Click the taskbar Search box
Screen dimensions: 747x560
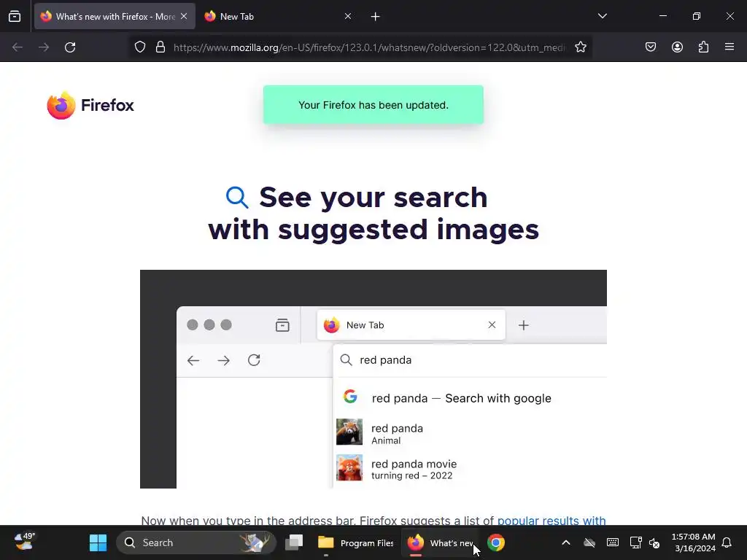[x=196, y=542]
